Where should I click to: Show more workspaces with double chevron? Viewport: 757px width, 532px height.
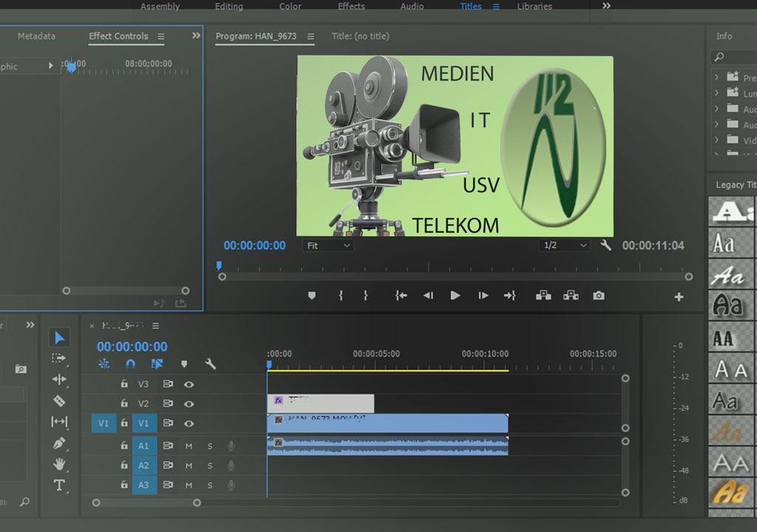pos(606,6)
